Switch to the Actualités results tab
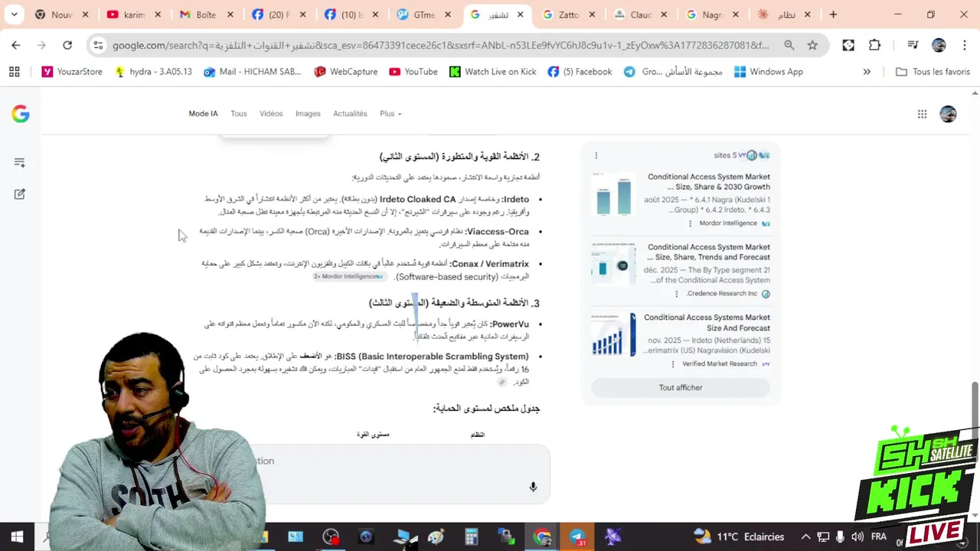Screen dimensions: 980x551 coord(350,113)
